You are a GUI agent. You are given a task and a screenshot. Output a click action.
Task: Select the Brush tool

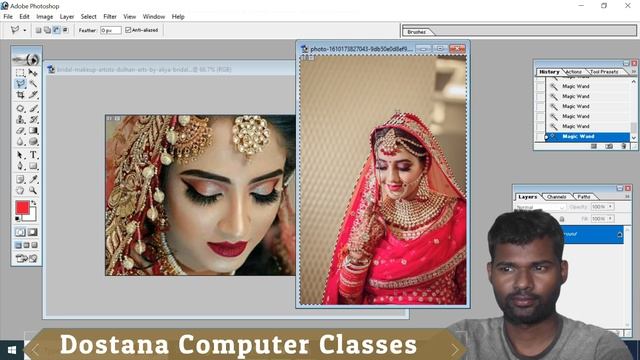click(33, 109)
